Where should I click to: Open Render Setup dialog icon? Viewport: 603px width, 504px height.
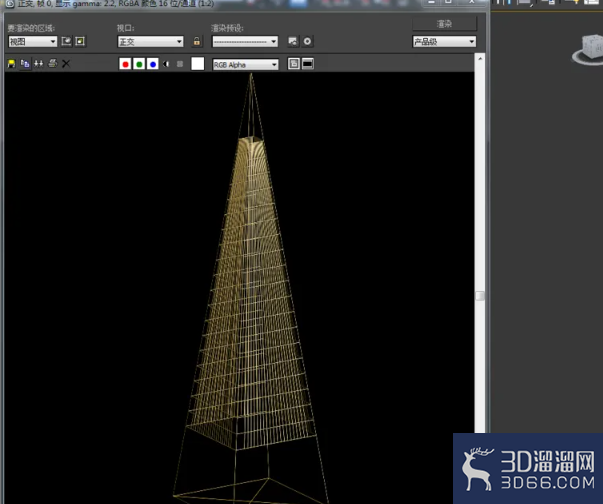point(293,41)
